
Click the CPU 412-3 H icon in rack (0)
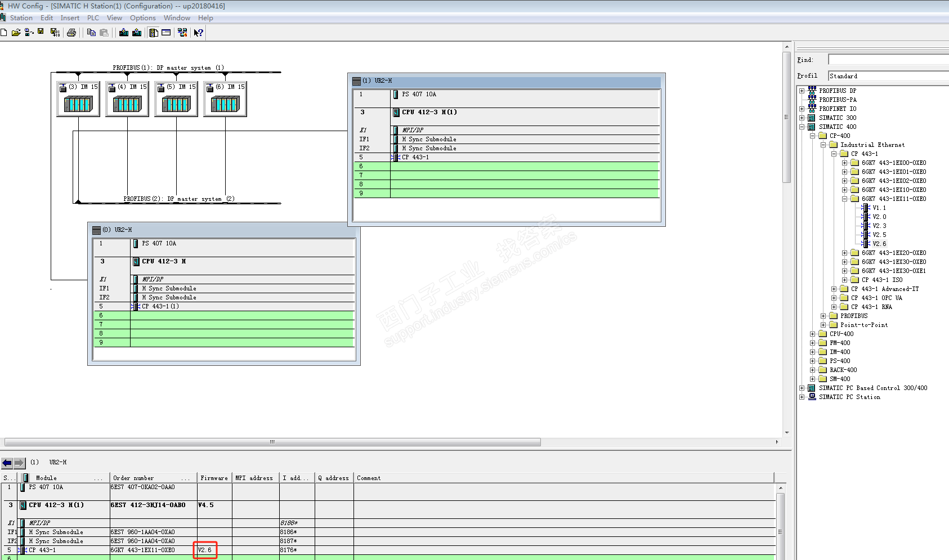tap(136, 261)
